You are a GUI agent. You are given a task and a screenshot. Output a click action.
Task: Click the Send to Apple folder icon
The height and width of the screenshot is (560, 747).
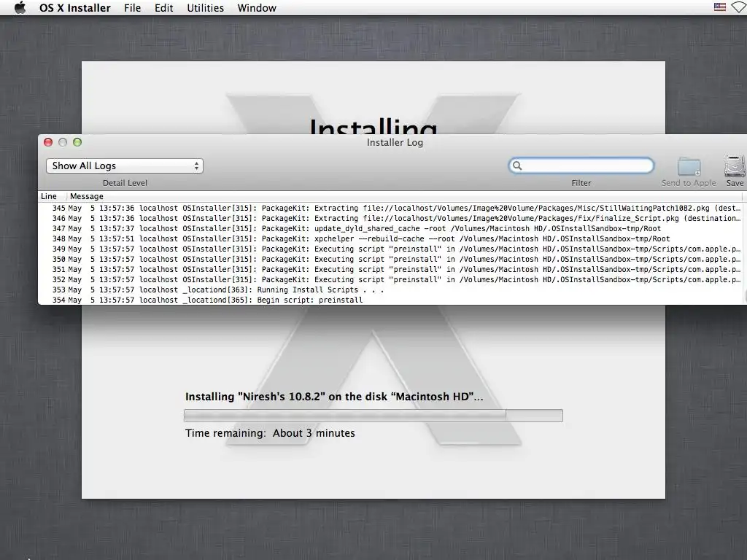689,167
